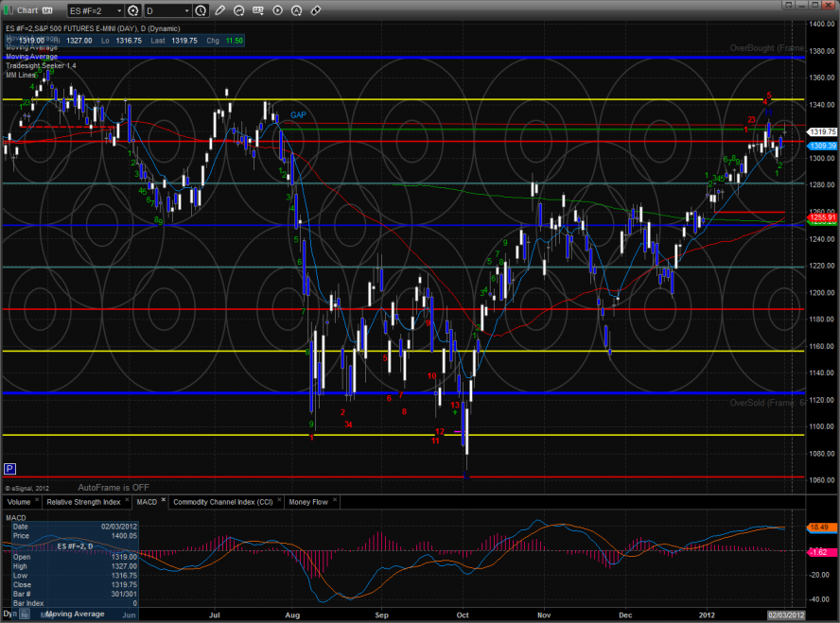Click the 2012 label on the time axis

point(707,615)
